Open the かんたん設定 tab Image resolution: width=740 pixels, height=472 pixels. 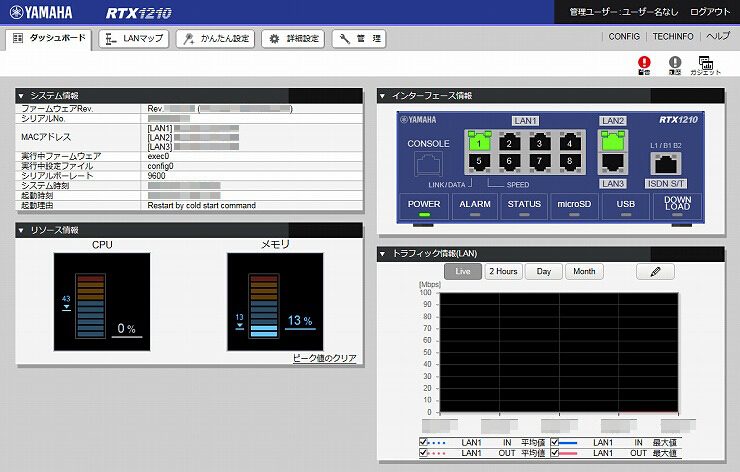(x=216, y=39)
